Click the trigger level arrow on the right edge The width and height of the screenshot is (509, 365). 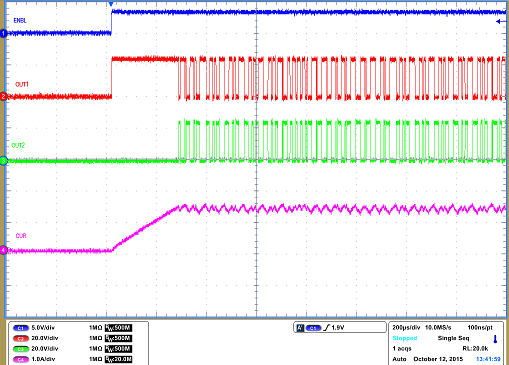[501, 22]
